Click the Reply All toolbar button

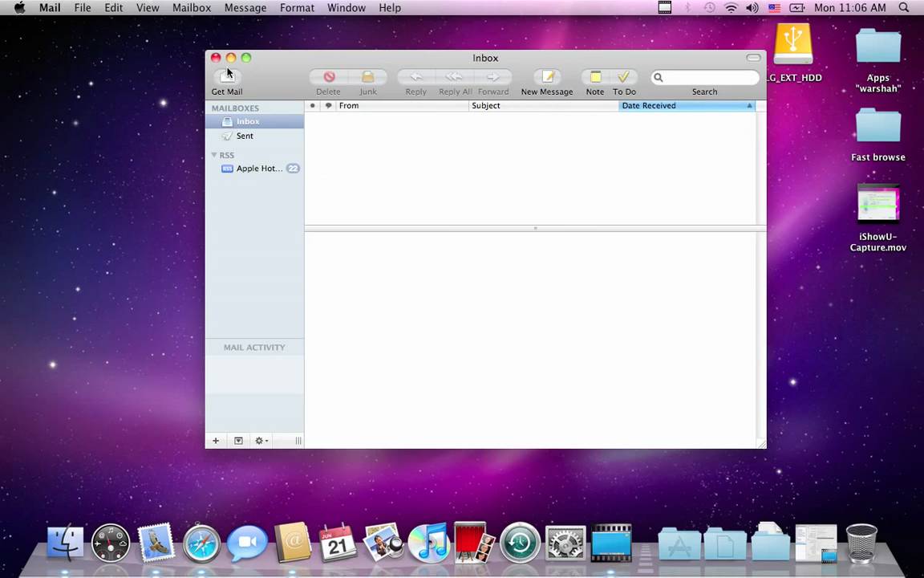pyautogui.click(x=454, y=77)
